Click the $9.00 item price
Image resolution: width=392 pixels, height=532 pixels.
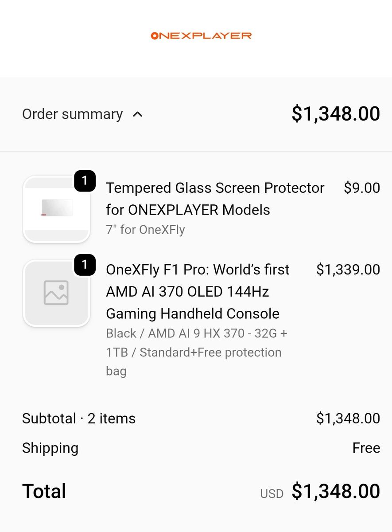pos(361,188)
